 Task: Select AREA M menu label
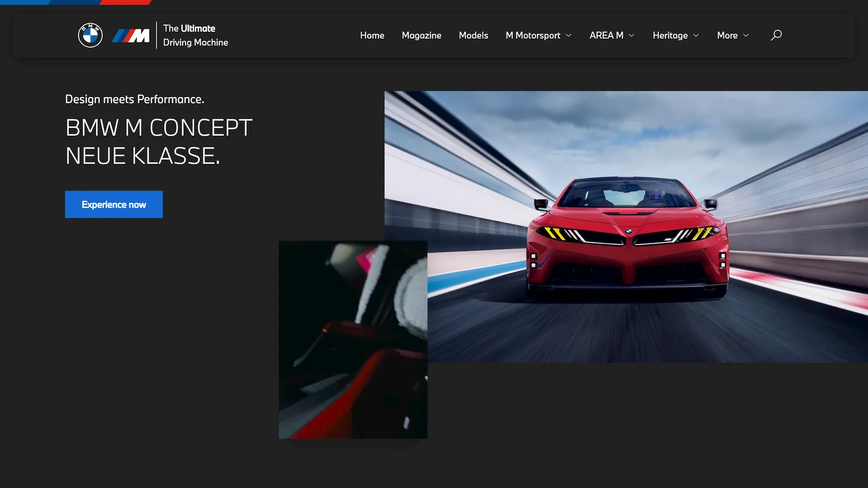point(607,35)
